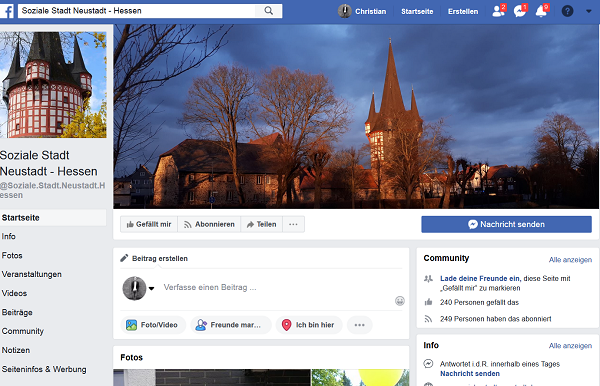
Task: Click the Teilen button
Action: click(261, 224)
